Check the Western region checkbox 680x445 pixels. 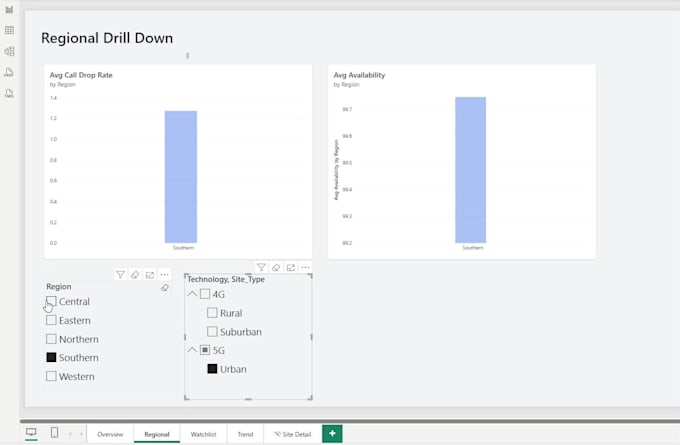click(51, 376)
